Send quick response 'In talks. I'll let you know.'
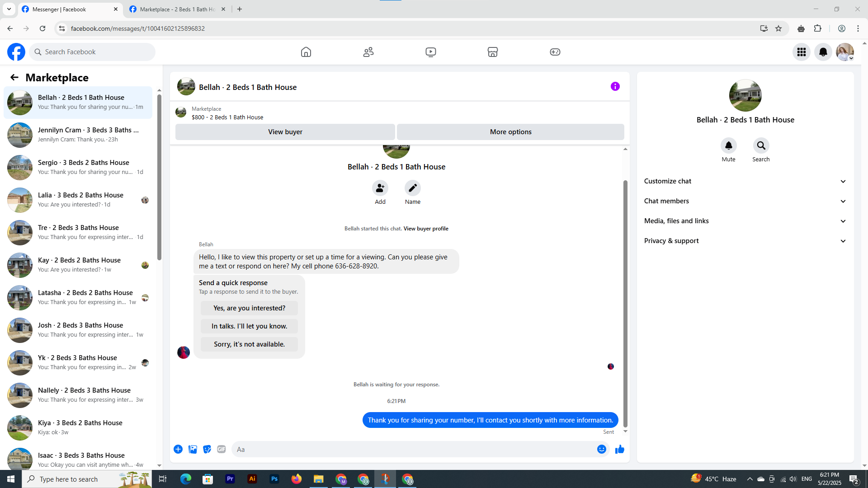 coord(249,326)
